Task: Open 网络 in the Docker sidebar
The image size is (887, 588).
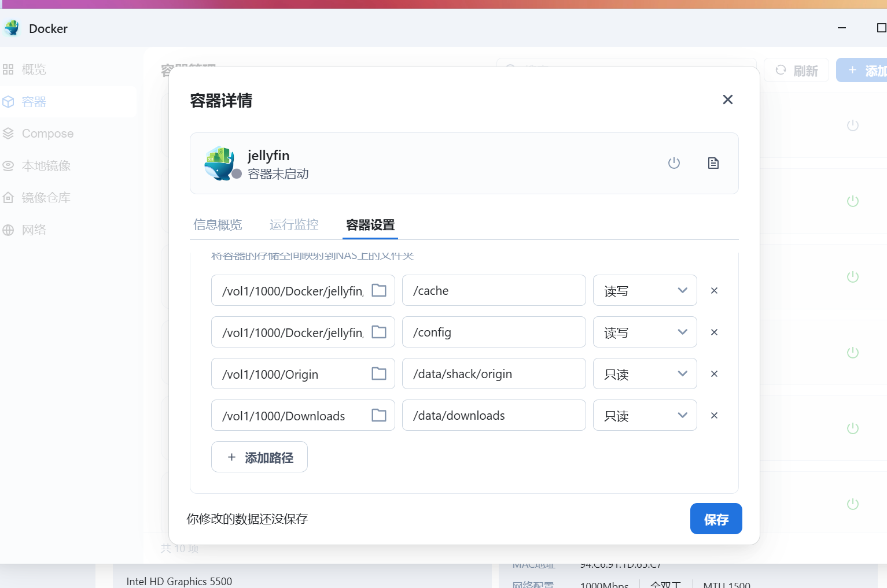Action: coord(68,230)
